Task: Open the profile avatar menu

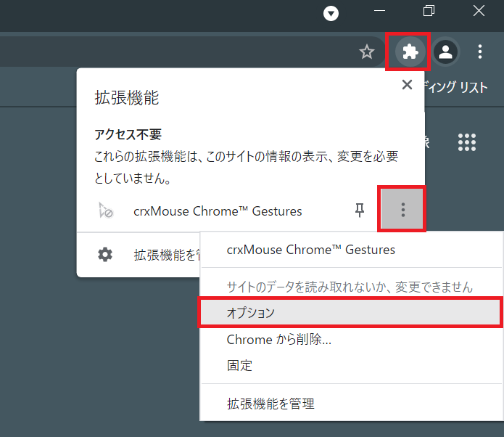Action: coord(445,52)
